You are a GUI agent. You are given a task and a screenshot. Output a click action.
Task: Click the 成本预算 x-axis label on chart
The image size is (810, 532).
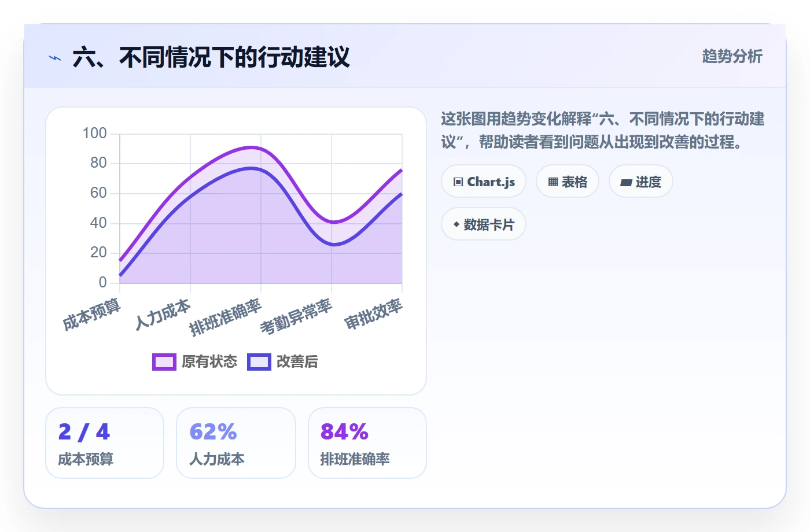(x=91, y=314)
